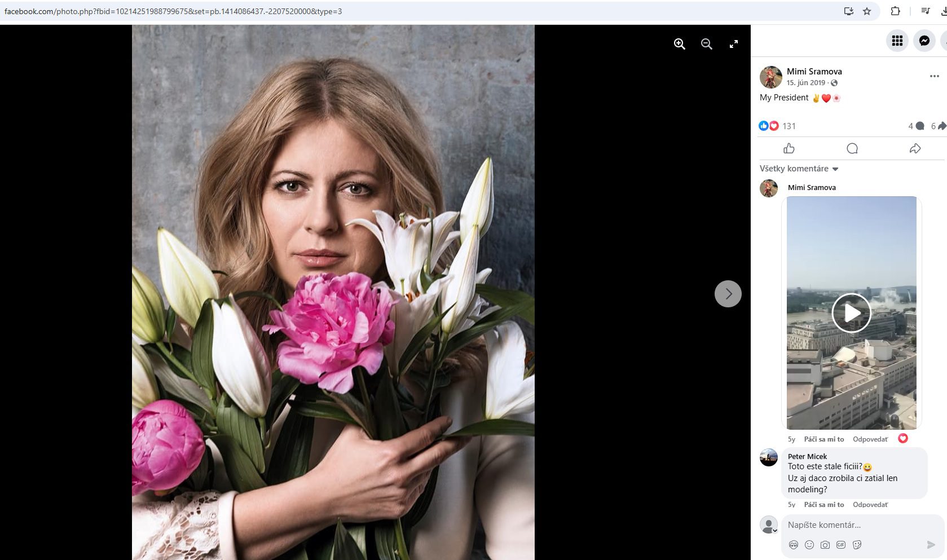Enter fullscreen photo view
Screen dimensions: 947x560
pyautogui.click(x=733, y=44)
